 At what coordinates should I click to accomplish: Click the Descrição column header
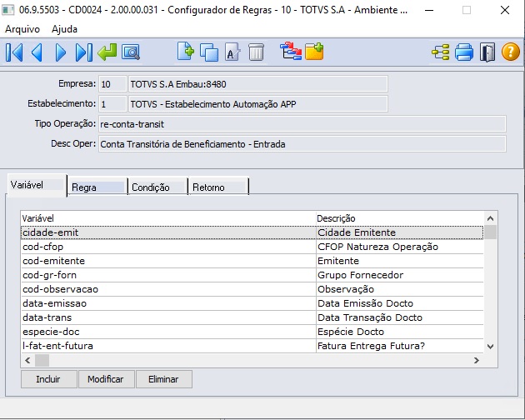pos(400,218)
